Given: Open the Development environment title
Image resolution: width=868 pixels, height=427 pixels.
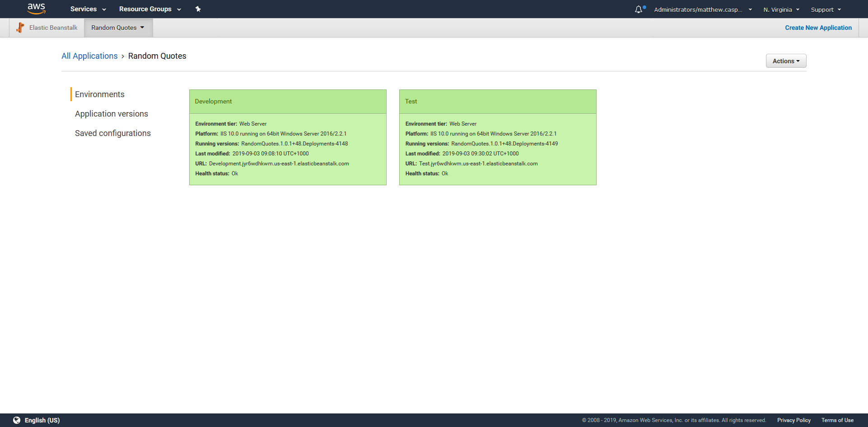Looking at the screenshot, I should click(213, 101).
